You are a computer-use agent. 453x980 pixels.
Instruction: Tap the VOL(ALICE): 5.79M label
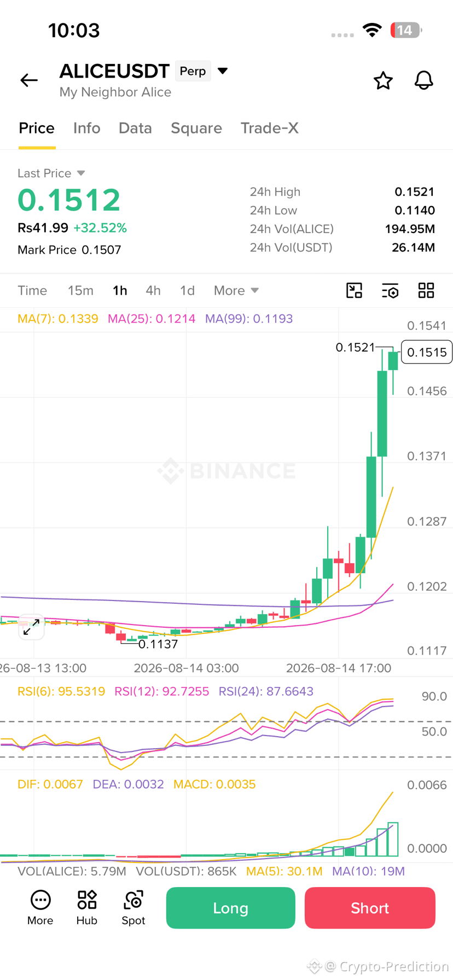point(72,871)
